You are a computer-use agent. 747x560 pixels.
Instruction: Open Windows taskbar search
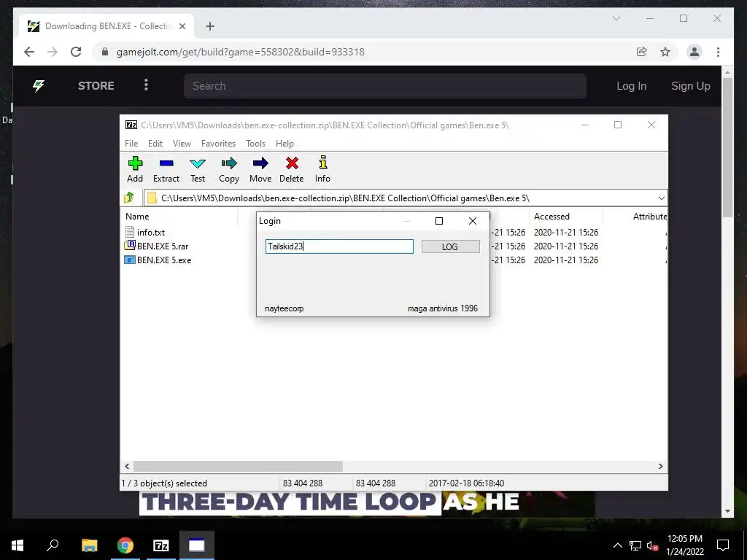click(53, 545)
